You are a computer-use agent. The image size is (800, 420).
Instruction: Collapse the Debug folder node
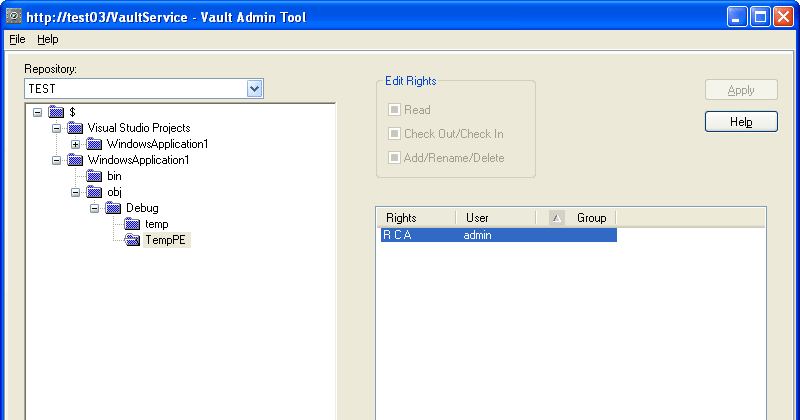coord(94,208)
